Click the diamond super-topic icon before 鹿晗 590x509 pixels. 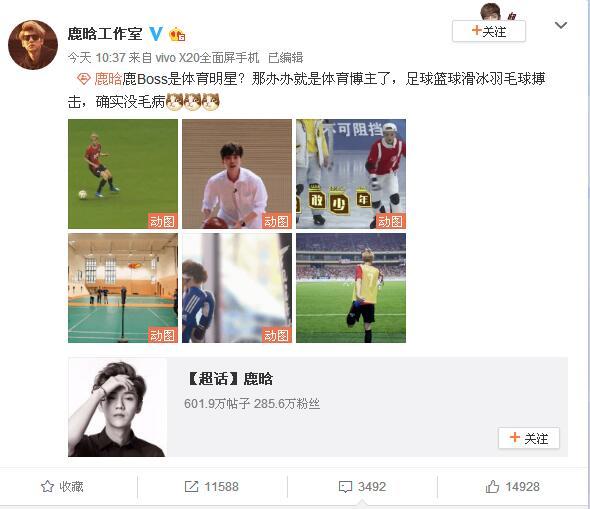pyautogui.click(x=84, y=79)
